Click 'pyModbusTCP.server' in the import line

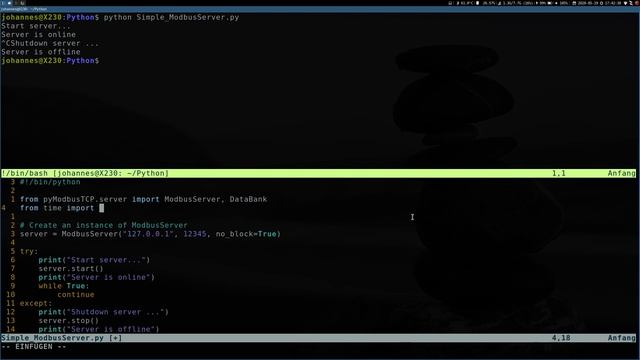(85, 199)
